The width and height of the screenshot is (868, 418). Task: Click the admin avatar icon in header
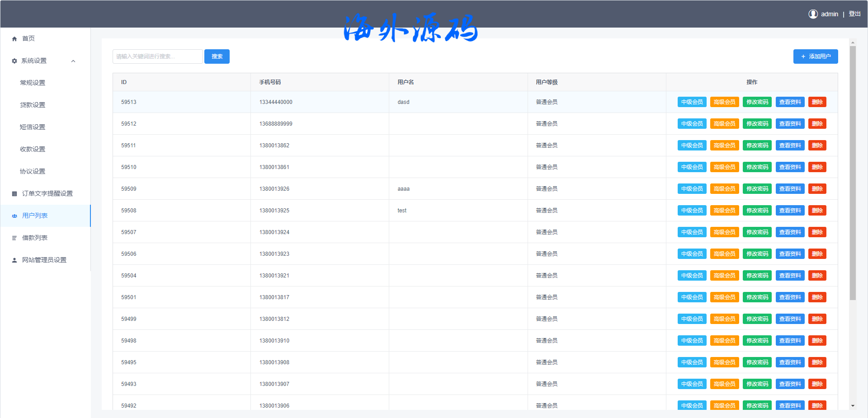813,14
